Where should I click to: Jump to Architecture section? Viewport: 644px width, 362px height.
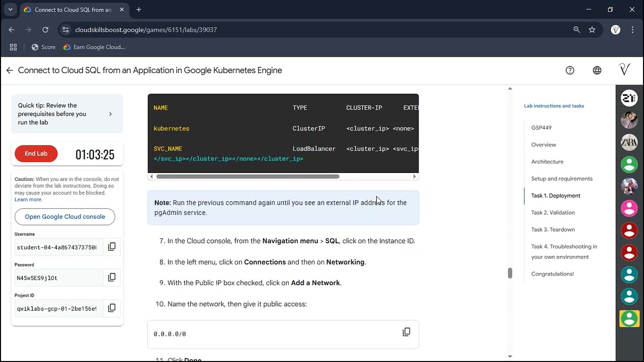pos(547,162)
